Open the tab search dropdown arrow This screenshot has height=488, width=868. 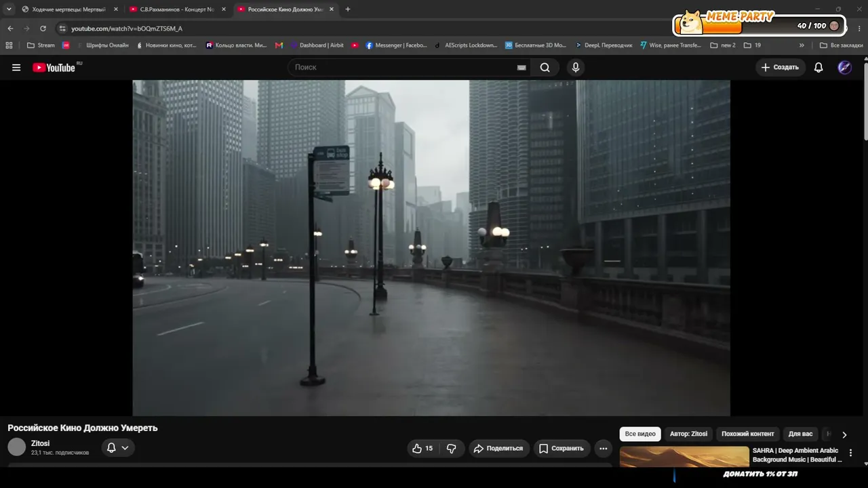pos(9,9)
